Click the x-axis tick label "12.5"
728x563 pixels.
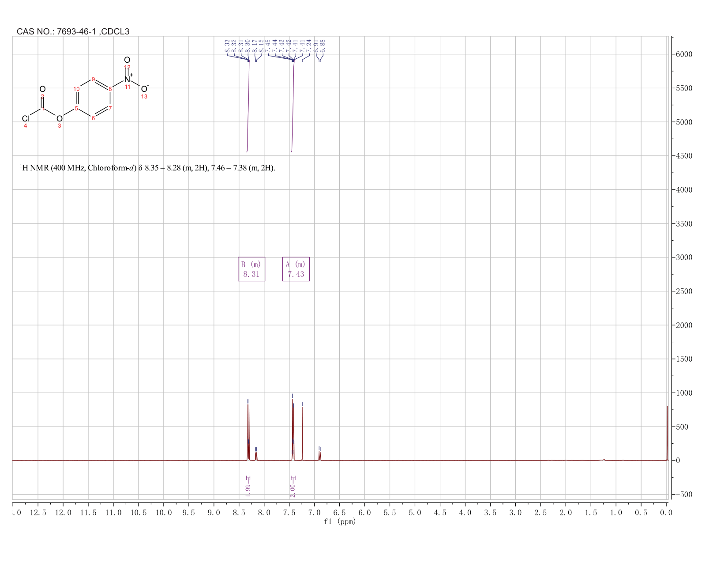coord(38,513)
